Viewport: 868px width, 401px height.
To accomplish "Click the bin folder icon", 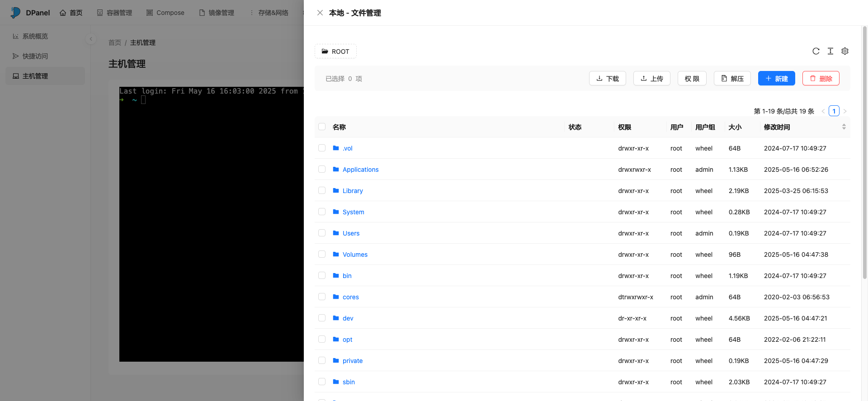I will point(336,275).
